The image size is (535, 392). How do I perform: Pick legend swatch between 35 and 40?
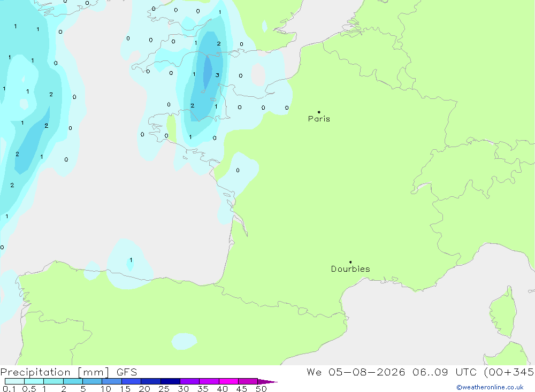click(x=209, y=381)
